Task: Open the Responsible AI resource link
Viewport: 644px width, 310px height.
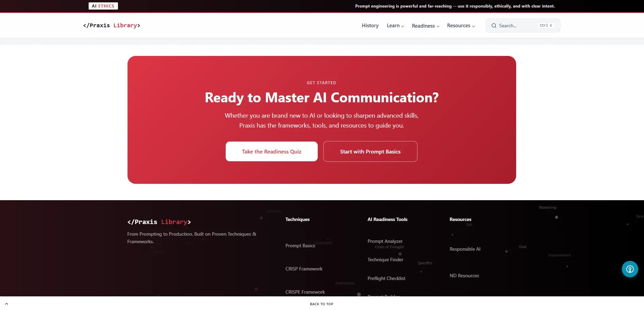Action: (x=465, y=249)
